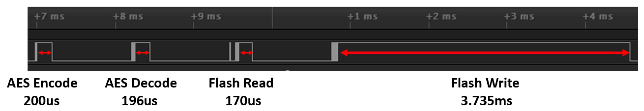Click the +4 ms timeline marker
644x111 pixels.
[x=598, y=17]
